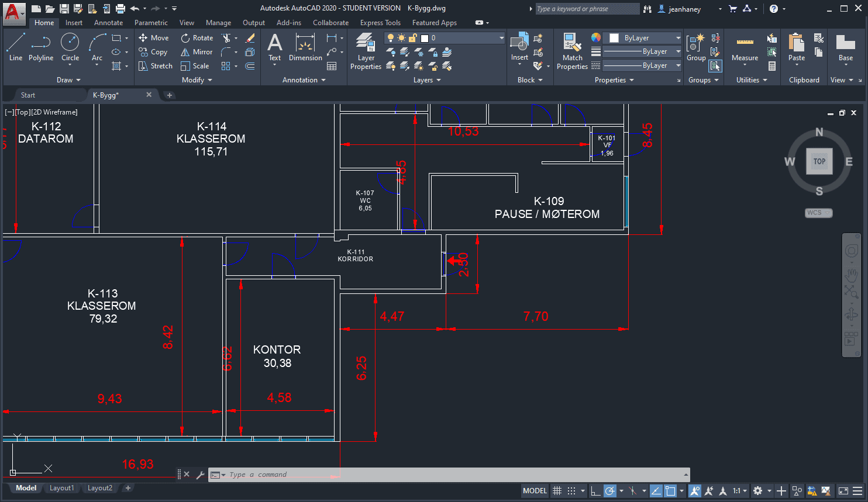Viewport: 868px width, 502px height.
Task: Select the Polyline tool
Action: pyautogui.click(x=41, y=47)
